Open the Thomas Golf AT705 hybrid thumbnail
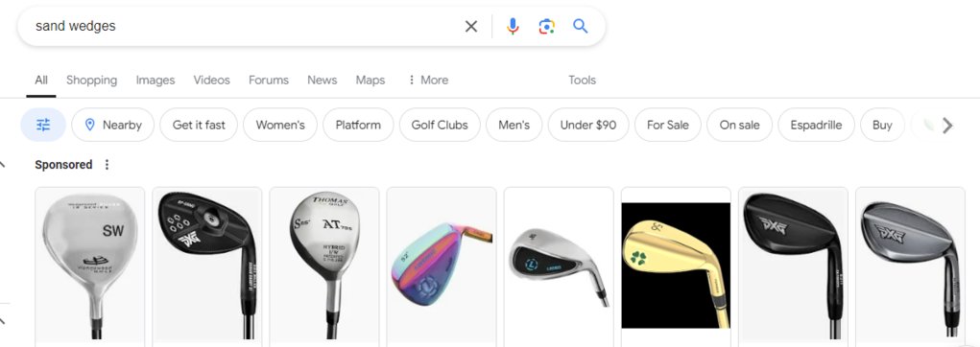Screen dimensions: 980x347 click(323, 266)
